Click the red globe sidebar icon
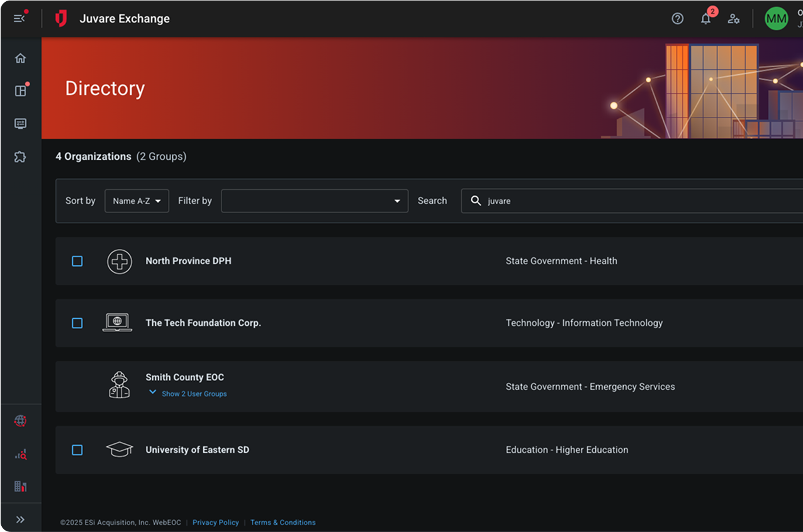 click(x=20, y=421)
